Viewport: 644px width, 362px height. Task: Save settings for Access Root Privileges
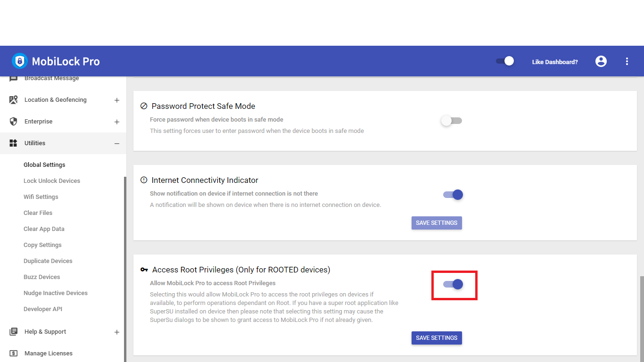437,337
